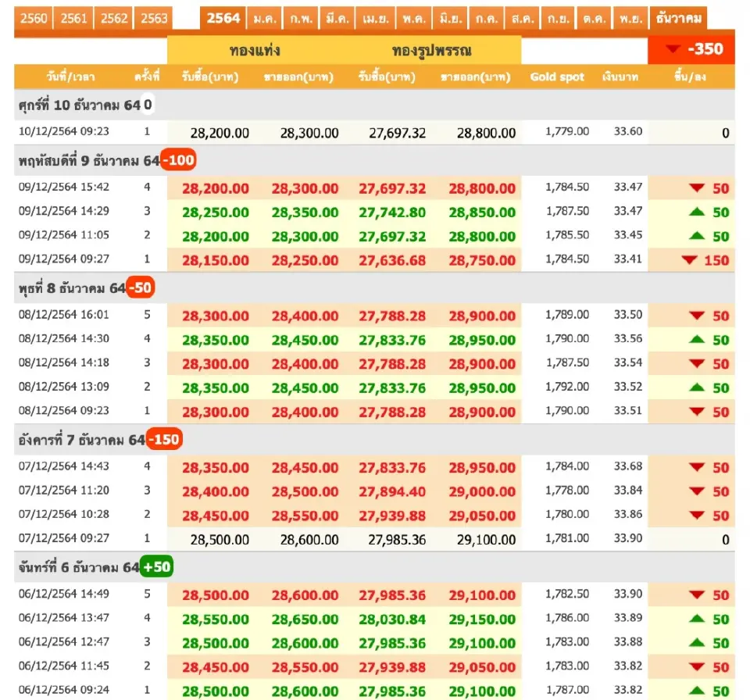Click the -100 badge for 9 ธันวาคม
Image resolution: width=750 pixels, height=700 pixels.
click(x=178, y=160)
